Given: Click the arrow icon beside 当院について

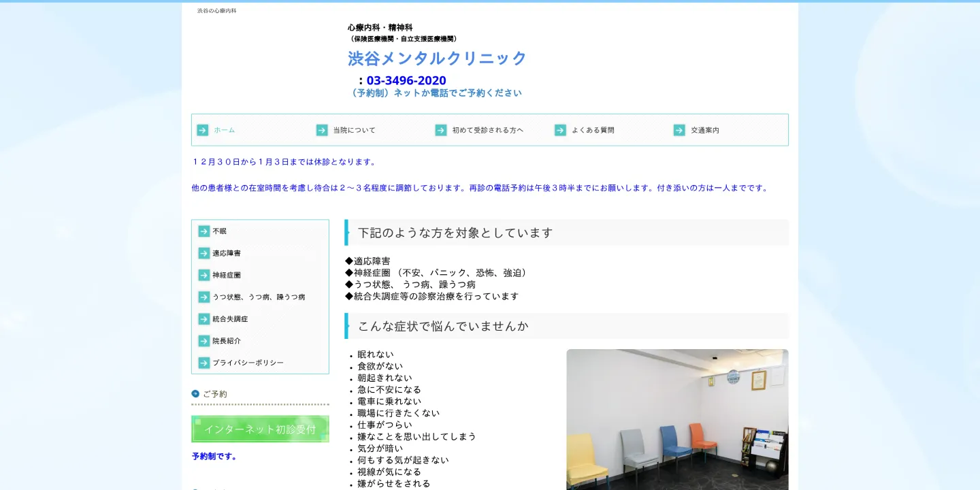Looking at the screenshot, I should (321, 130).
